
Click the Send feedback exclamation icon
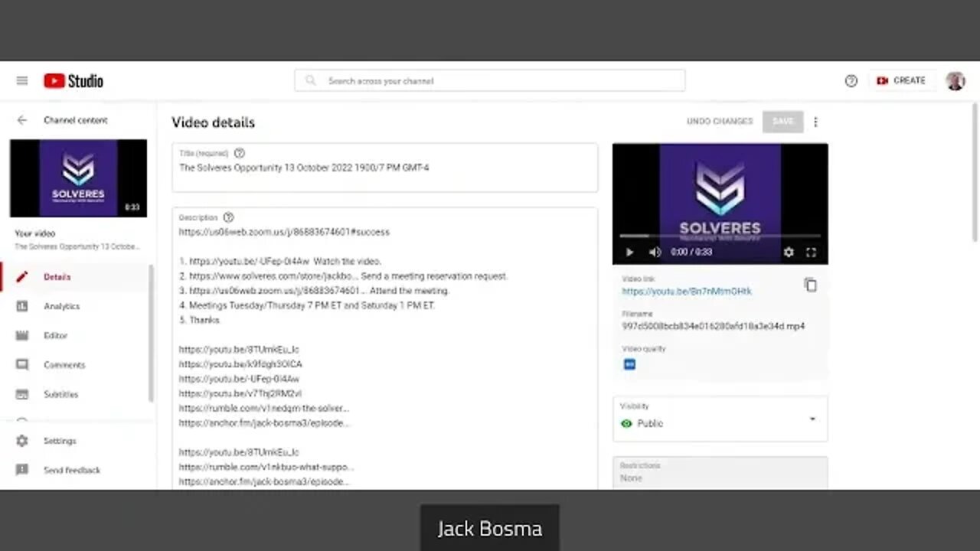22,470
